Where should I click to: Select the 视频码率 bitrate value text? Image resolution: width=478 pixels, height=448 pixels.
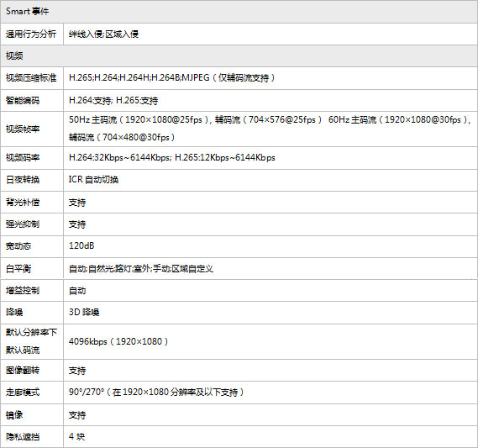(172, 158)
